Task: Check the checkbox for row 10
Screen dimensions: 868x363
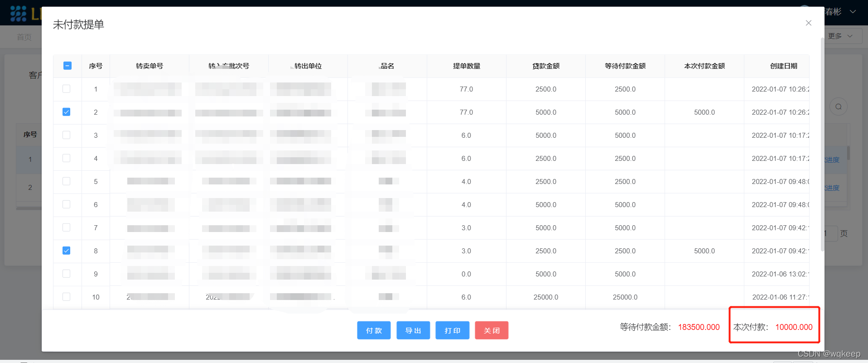Action: [67, 297]
